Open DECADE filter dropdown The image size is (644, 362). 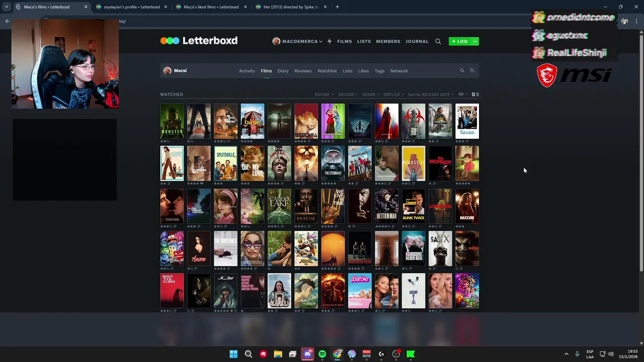pos(348,95)
